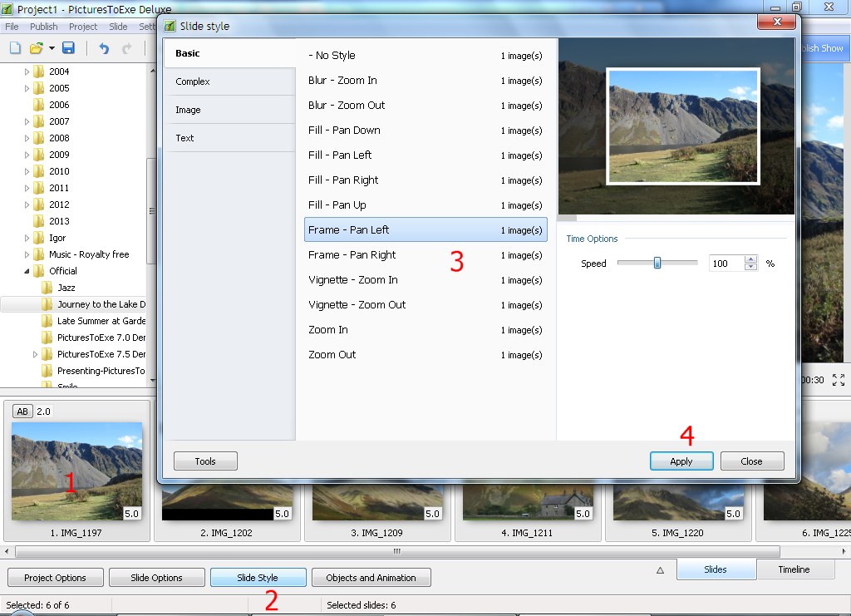851x616 pixels.
Task: Expand the Music - Royalty free folder
Action: (27, 254)
